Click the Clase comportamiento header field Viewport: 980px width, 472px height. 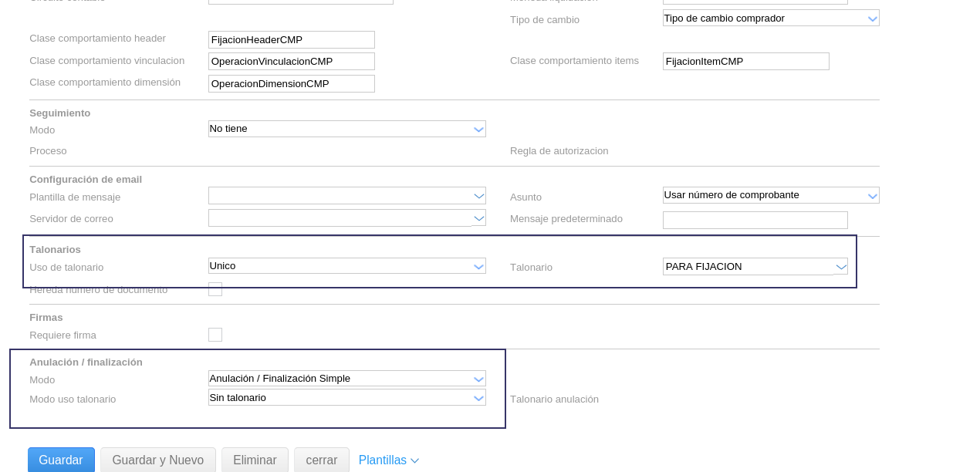pyautogui.click(x=291, y=40)
